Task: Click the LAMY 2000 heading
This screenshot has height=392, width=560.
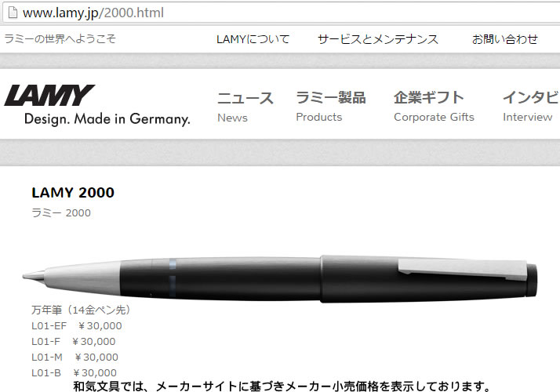Action: 73,193
